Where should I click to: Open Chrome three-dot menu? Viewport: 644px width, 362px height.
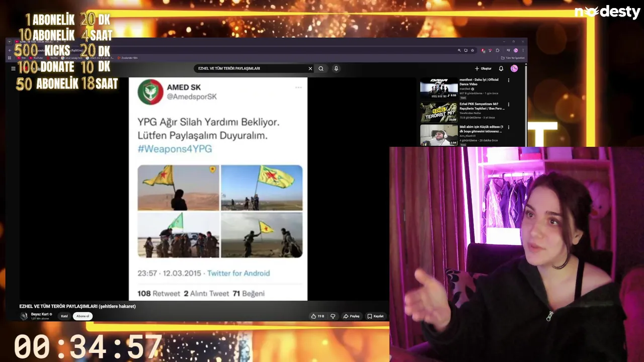point(523,50)
